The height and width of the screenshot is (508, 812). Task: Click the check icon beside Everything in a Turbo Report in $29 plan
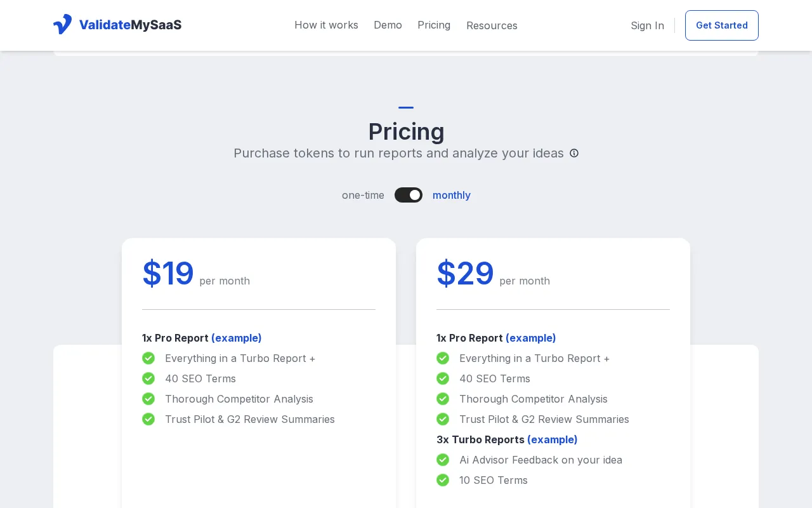443,358
